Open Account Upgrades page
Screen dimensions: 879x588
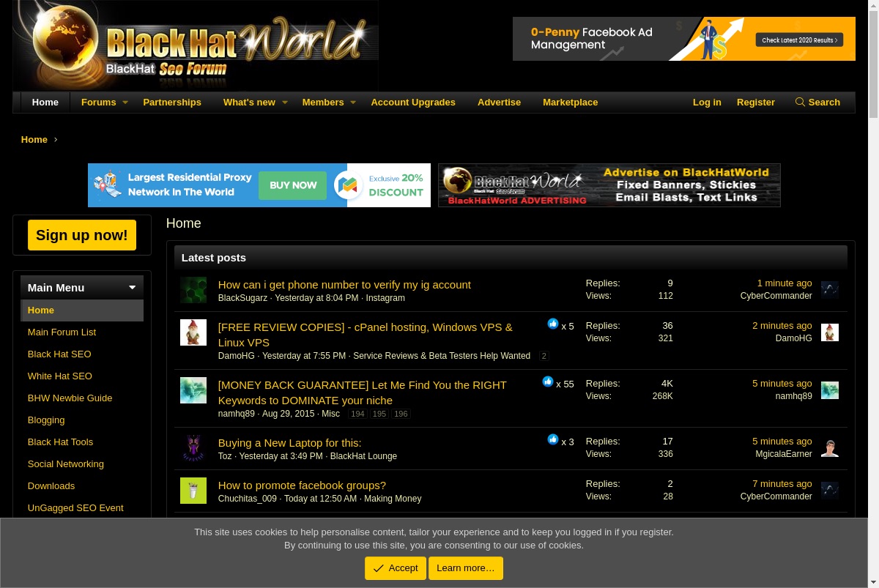413,103
